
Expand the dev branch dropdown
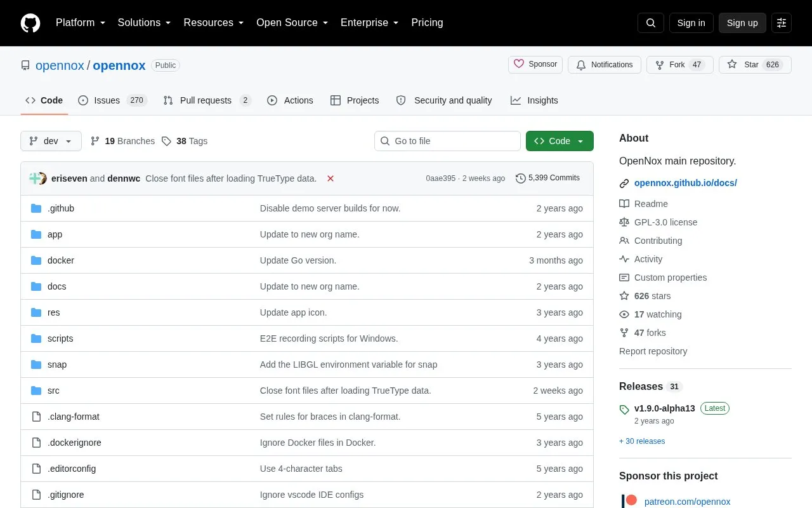(51, 141)
